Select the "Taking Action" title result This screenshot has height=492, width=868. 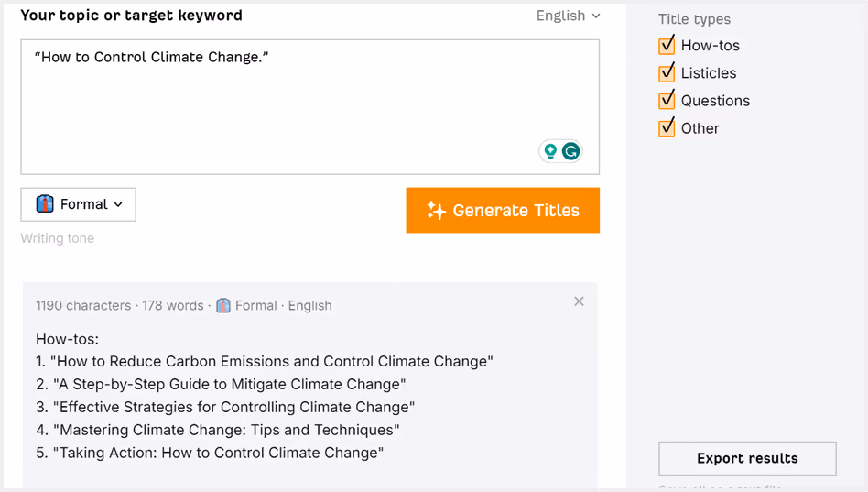pyautogui.click(x=210, y=453)
